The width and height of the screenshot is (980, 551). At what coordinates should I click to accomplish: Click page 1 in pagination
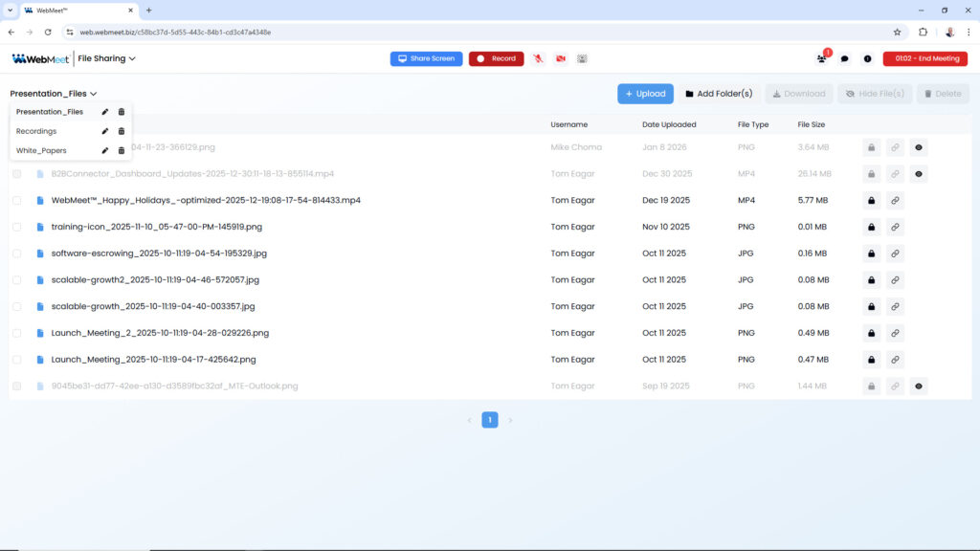(489, 420)
